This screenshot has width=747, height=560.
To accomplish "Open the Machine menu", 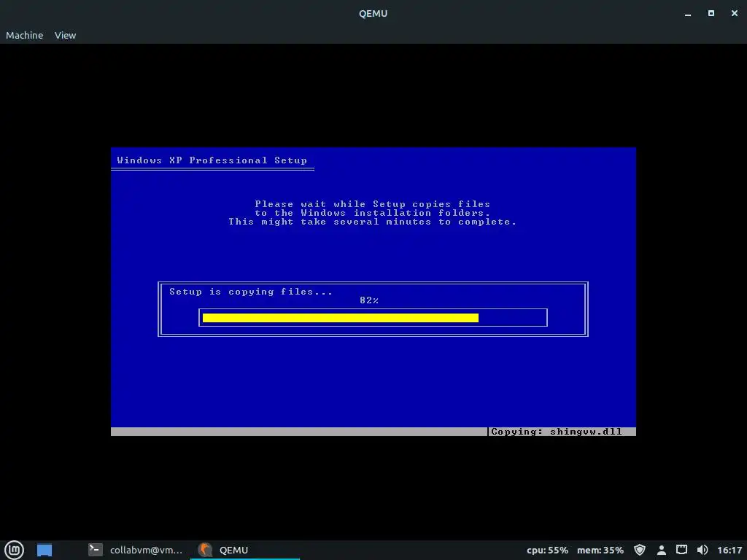I will tap(24, 35).
